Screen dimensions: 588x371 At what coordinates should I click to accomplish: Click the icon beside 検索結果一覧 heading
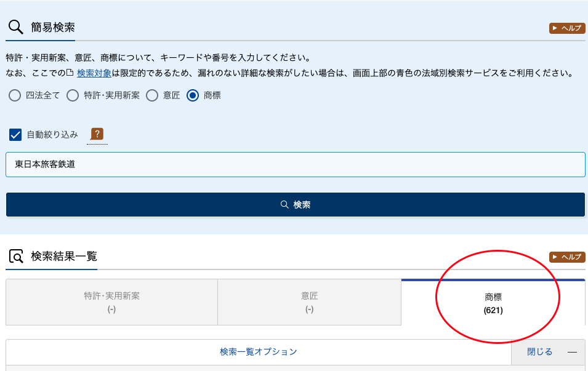coord(16,257)
